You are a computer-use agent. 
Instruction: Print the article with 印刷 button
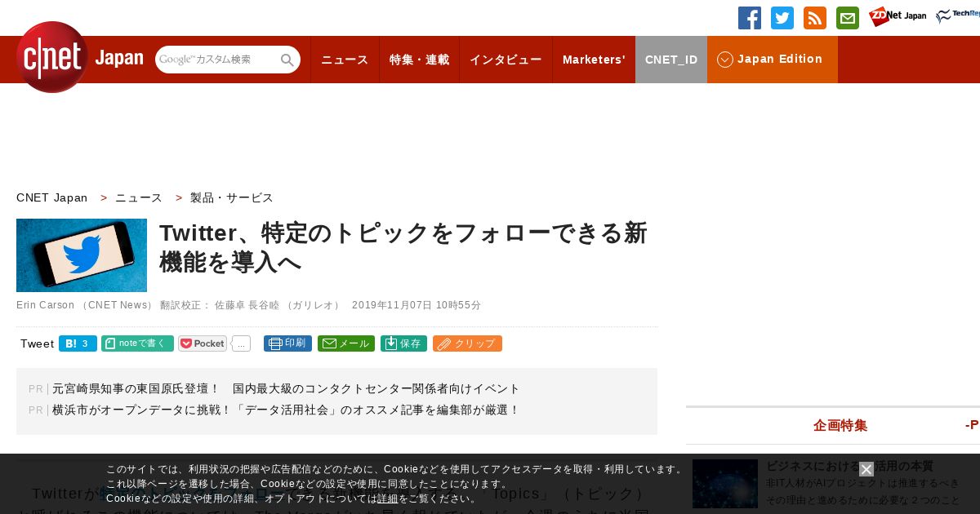point(287,343)
